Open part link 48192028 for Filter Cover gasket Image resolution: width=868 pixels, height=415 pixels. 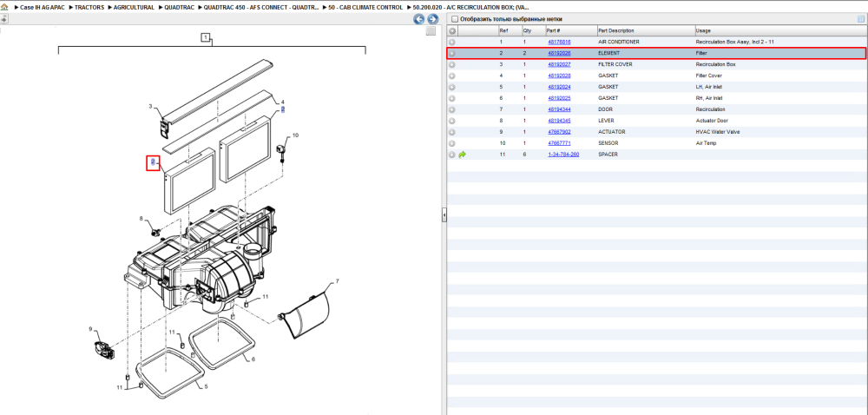click(559, 76)
